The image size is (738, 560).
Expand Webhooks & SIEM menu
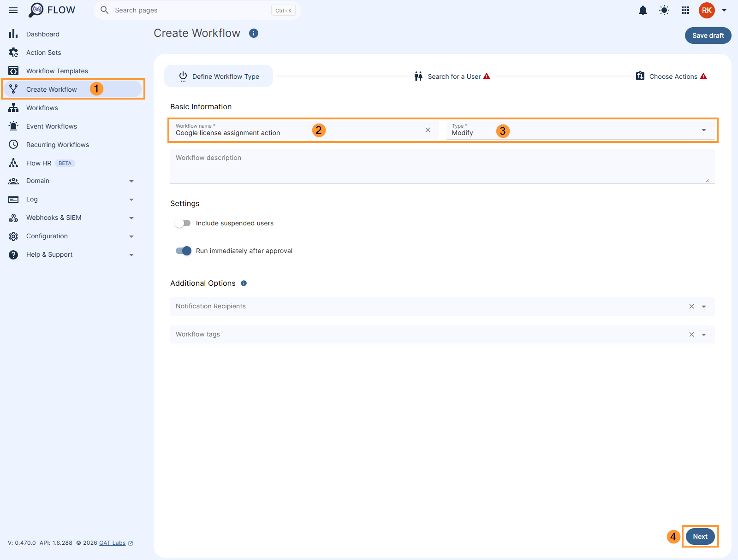pos(131,218)
